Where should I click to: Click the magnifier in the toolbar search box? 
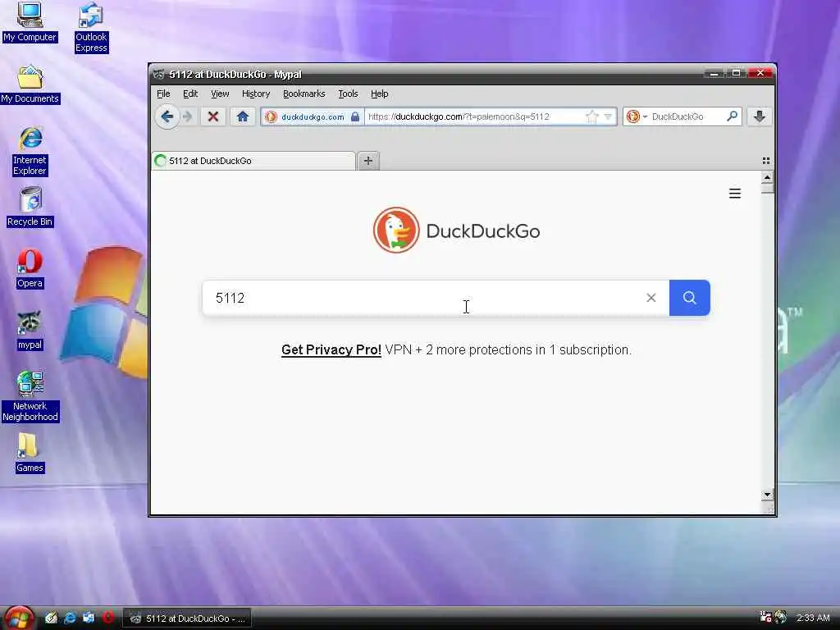point(732,116)
